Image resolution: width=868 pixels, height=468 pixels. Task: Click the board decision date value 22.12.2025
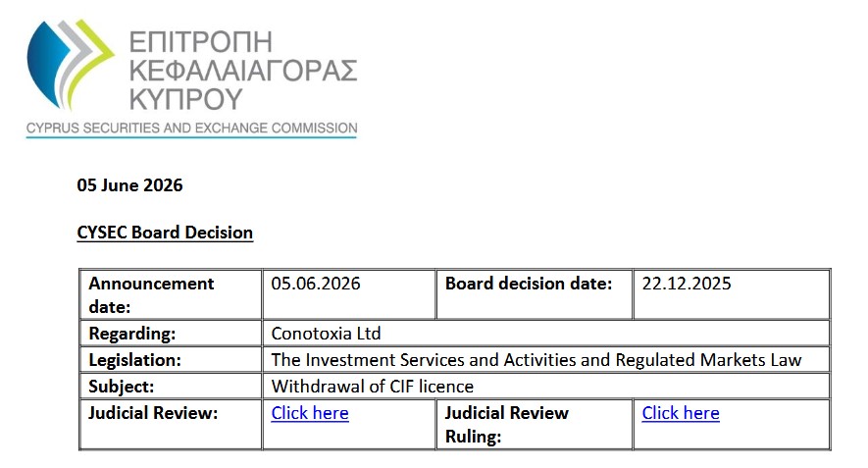click(x=732, y=294)
